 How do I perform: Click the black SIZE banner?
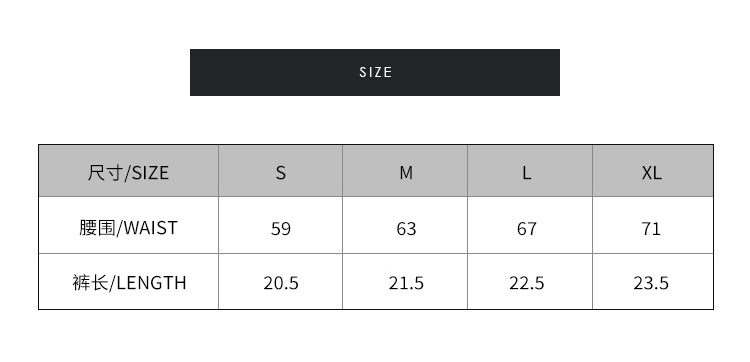pyautogui.click(x=375, y=72)
